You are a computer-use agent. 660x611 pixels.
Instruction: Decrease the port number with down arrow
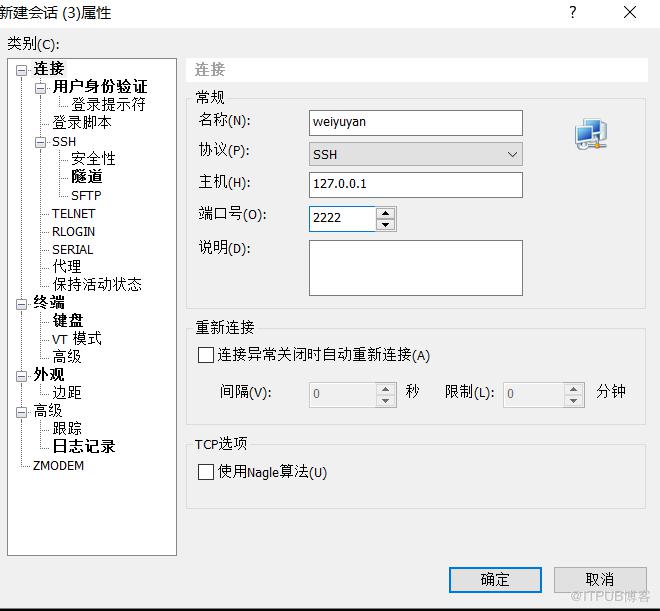click(386, 225)
